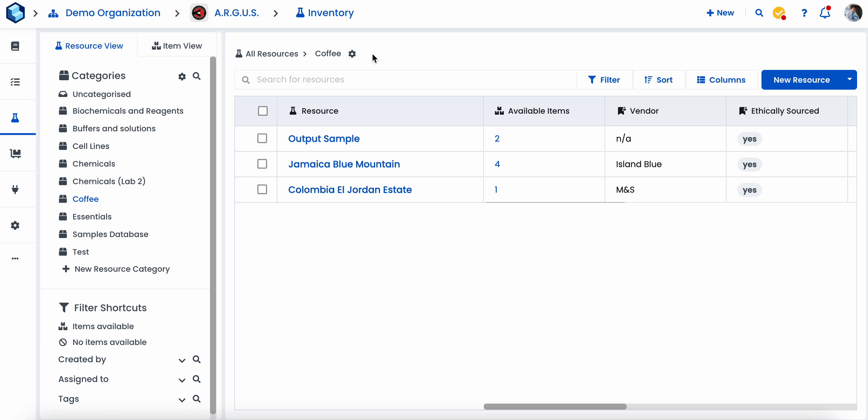The width and height of the screenshot is (868, 420).
Task: Toggle the select-all header checkbox
Action: [x=263, y=111]
